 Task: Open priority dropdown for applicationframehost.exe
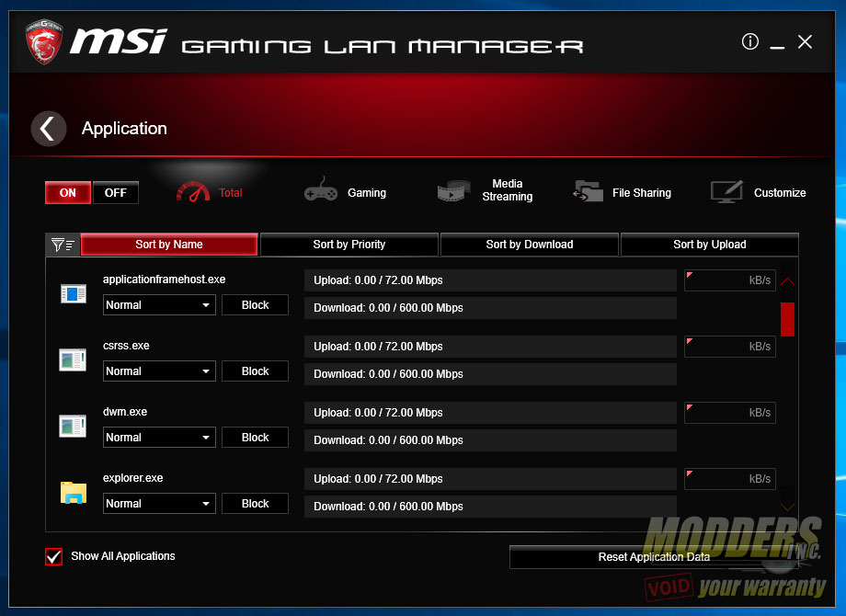(159, 304)
